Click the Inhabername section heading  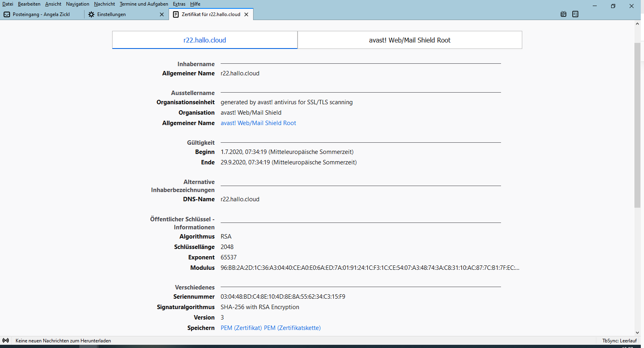(196, 64)
